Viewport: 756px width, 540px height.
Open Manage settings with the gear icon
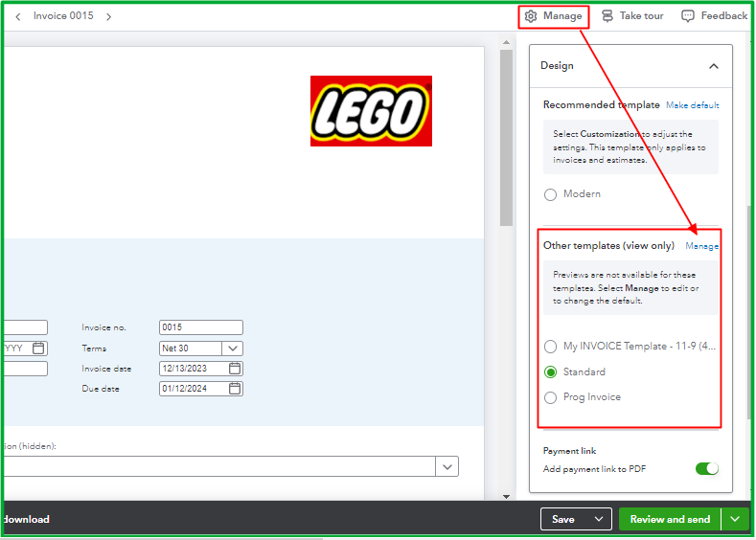click(554, 16)
